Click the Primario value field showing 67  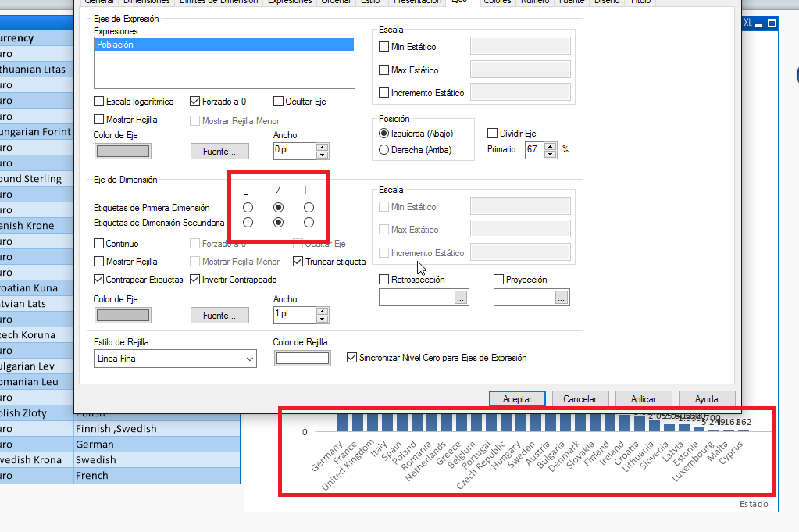click(x=534, y=150)
